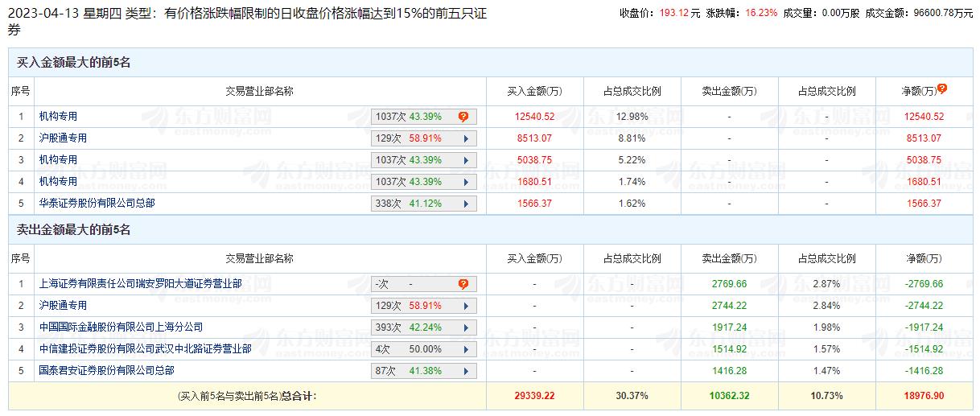Click arrow icon in 华泰证券总部 row

466,204
